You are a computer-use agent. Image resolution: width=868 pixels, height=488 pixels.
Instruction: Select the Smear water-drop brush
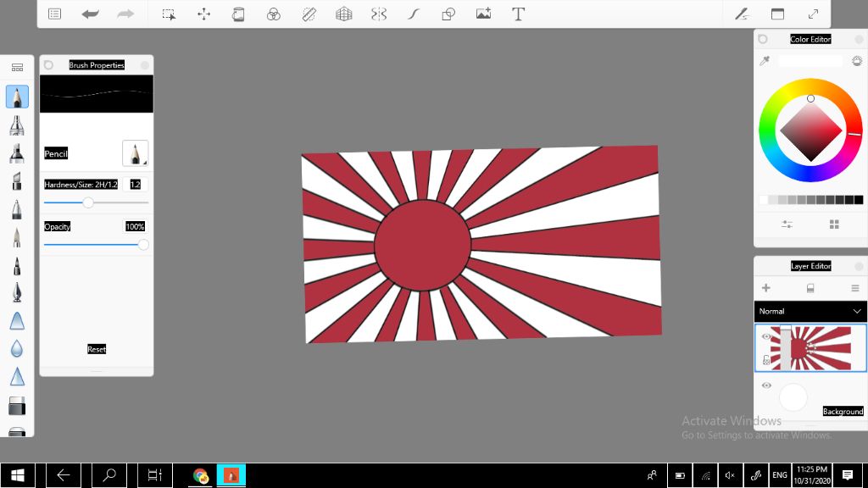[17, 348]
